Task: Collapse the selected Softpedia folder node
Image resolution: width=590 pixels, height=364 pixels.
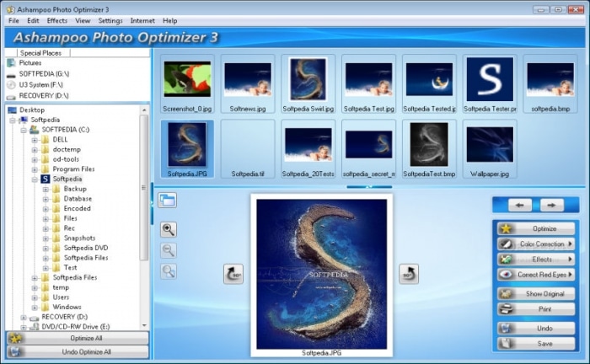Action: pos(35,179)
